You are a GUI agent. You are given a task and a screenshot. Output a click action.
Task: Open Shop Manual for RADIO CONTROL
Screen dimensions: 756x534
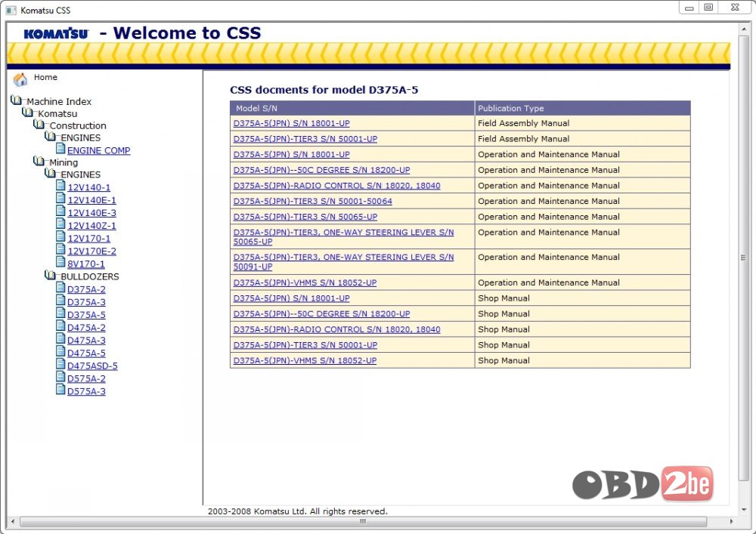tap(336, 329)
